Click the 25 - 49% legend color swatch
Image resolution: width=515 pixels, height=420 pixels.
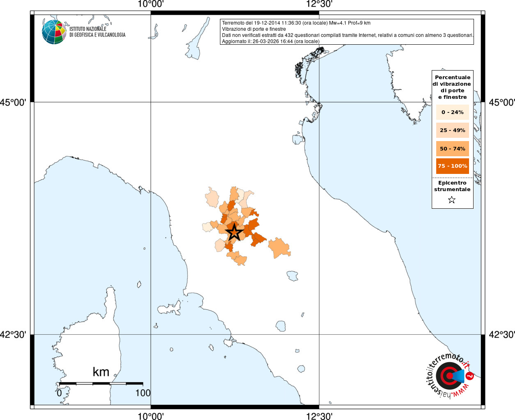452,130
